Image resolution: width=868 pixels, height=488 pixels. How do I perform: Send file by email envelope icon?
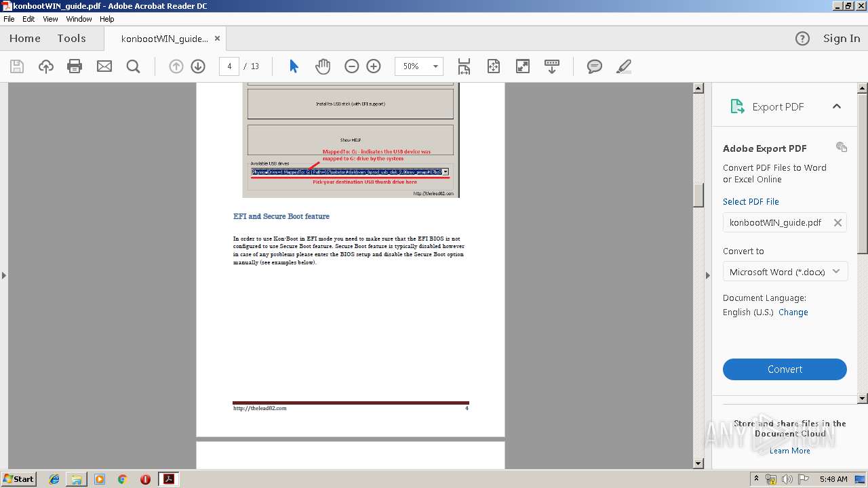(104, 66)
